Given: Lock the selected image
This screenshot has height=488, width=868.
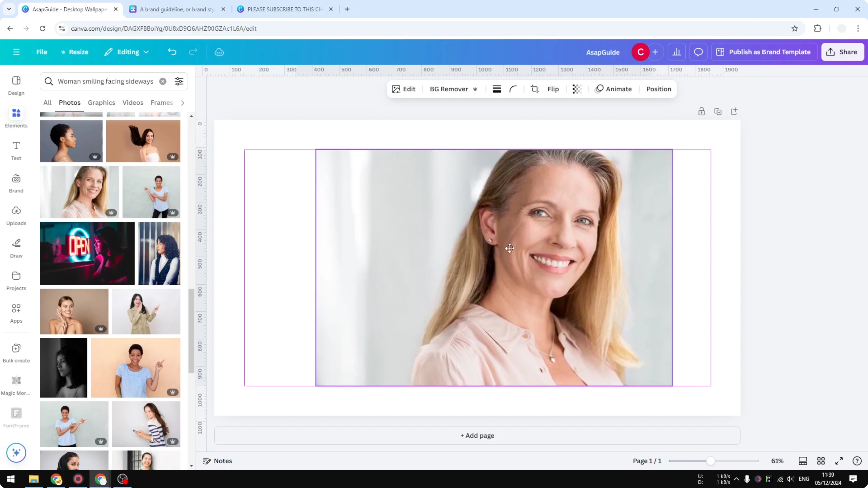Looking at the screenshot, I should coord(701,111).
